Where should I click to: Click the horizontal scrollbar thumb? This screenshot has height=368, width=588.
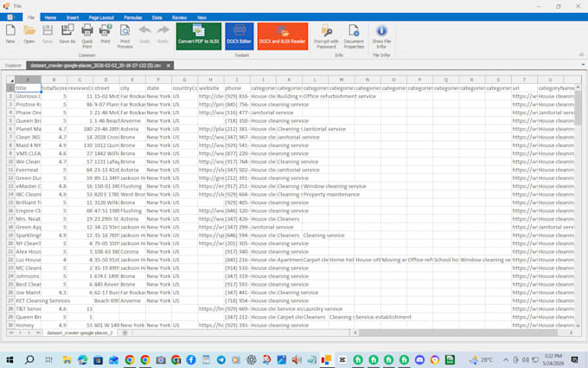click(x=458, y=332)
